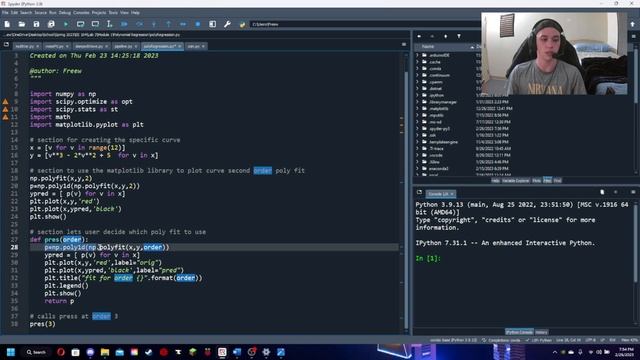Image resolution: width=640 pixels, height=360 pixels.
Task: Sort files by Name column header
Action: [x=445, y=47]
